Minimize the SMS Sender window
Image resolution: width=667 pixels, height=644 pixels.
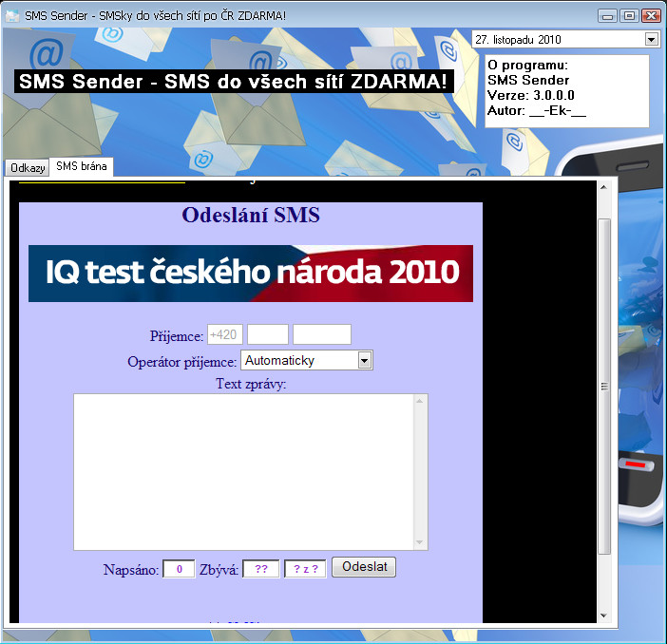(x=607, y=16)
